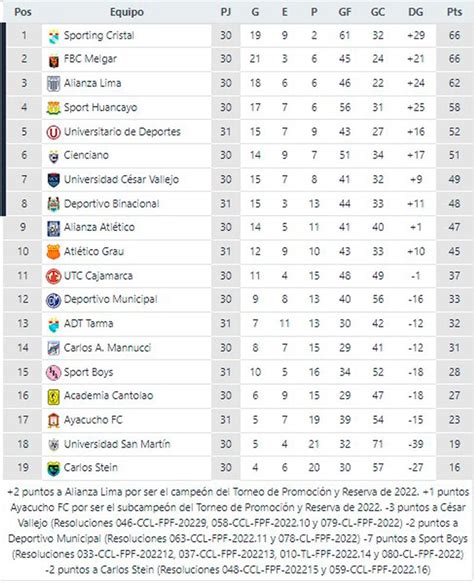Screen dimensions: 474x583
Task: Click the Sporting Cristal club crest
Action: coord(54,36)
